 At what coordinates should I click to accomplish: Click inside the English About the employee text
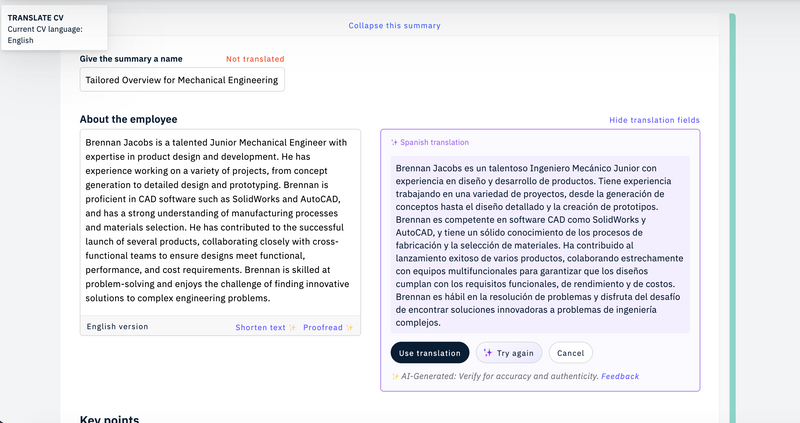[x=220, y=220]
